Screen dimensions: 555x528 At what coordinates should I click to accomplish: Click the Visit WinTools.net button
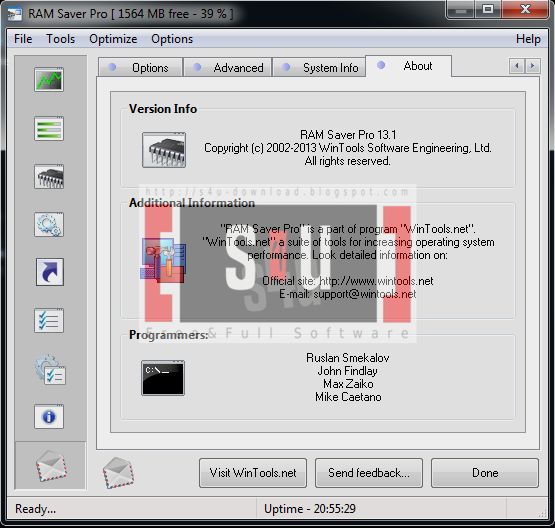253,473
